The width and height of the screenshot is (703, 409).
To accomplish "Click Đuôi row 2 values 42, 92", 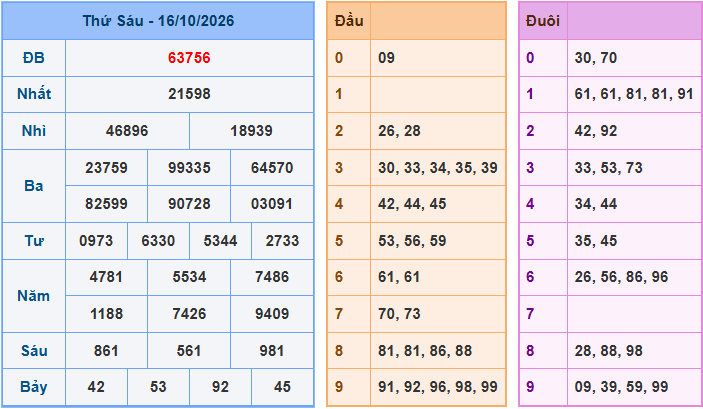I will (596, 131).
